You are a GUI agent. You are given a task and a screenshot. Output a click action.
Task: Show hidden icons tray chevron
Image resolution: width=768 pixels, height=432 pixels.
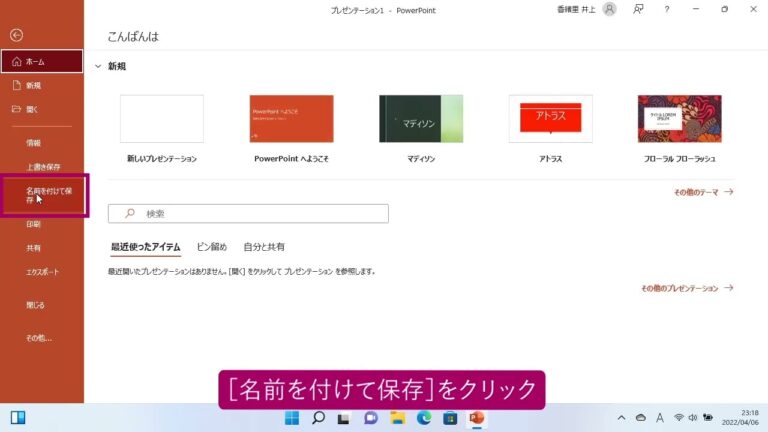coord(621,418)
